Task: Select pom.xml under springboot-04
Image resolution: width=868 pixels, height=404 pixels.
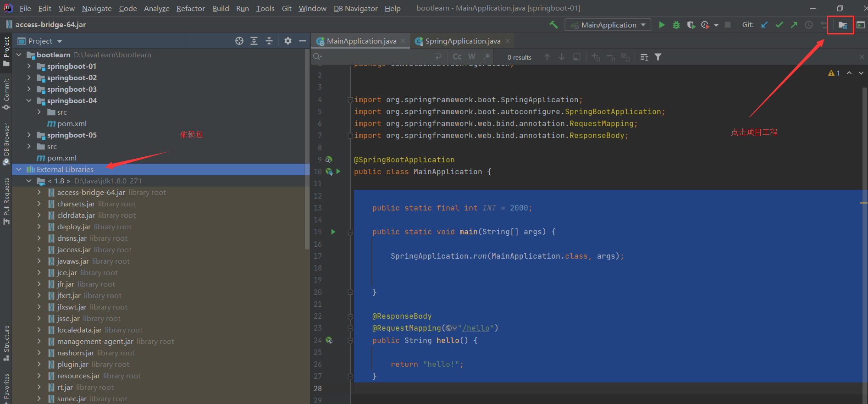Action: pyautogui.click(x=72, y=123)
